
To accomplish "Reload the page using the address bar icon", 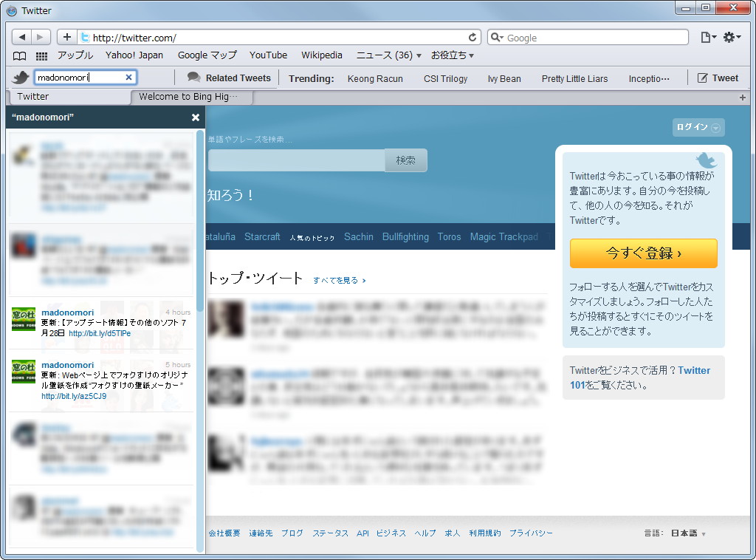I will click(473, 37).
